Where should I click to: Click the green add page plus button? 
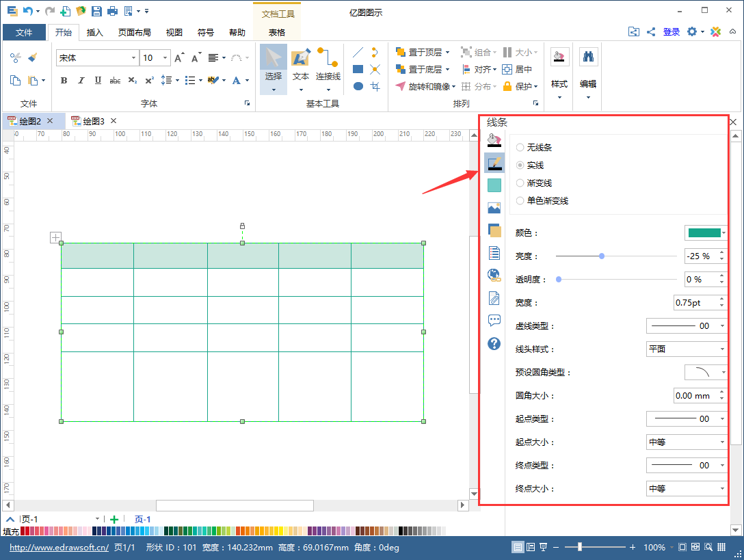[x=114, y=520]
